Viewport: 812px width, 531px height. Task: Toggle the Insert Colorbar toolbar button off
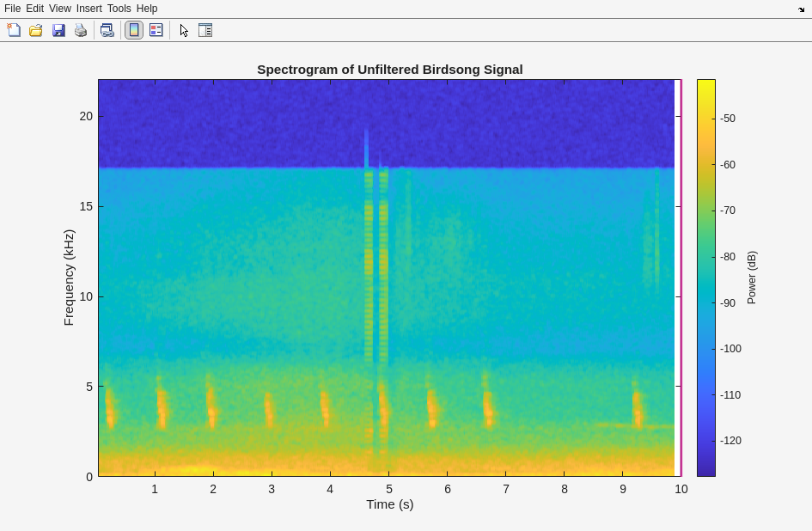pyautogui.click(x=134, y=30)
